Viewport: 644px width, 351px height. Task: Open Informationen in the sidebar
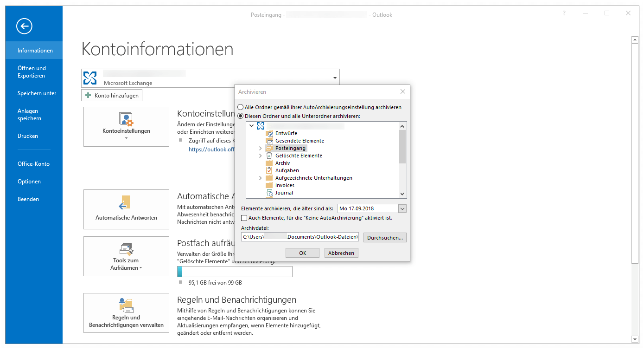[34, 51]
